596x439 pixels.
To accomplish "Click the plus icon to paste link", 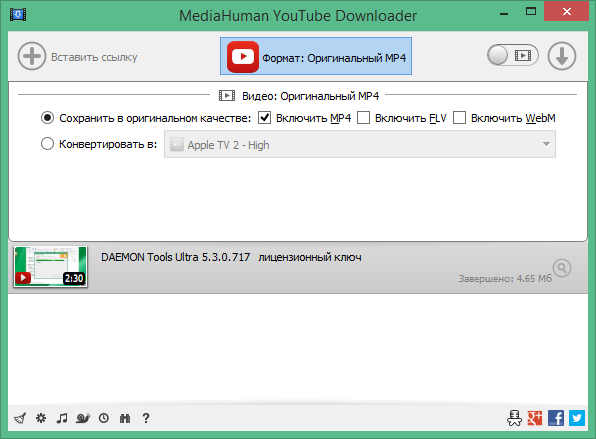I will (x=32, y=56).
